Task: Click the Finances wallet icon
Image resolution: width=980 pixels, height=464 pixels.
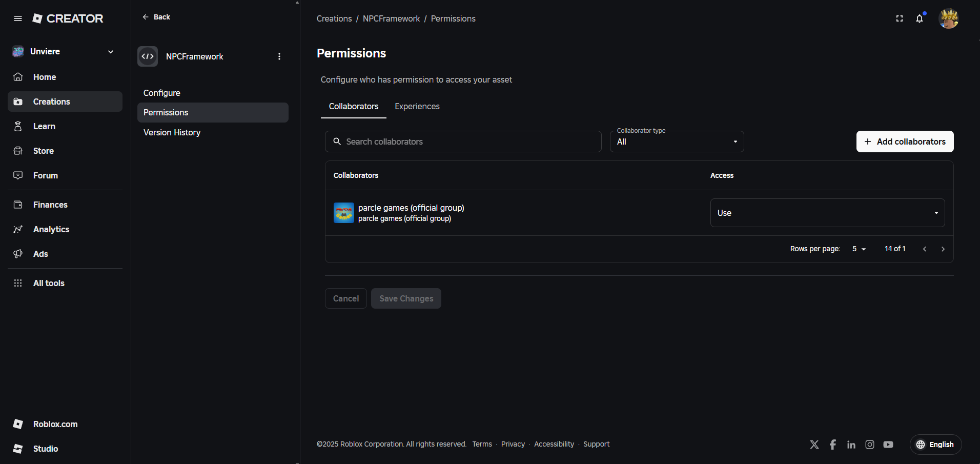Action: (18, 205)
